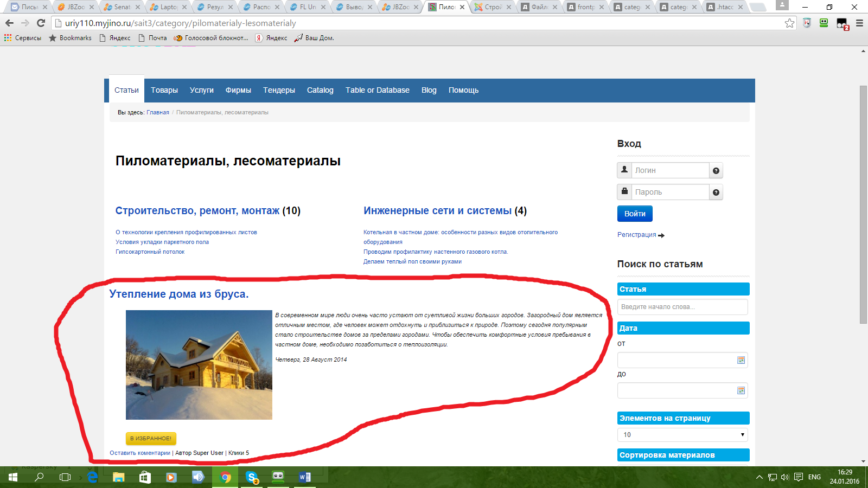
Task: Launch Word from the taskbar
Action: [305, 477]
